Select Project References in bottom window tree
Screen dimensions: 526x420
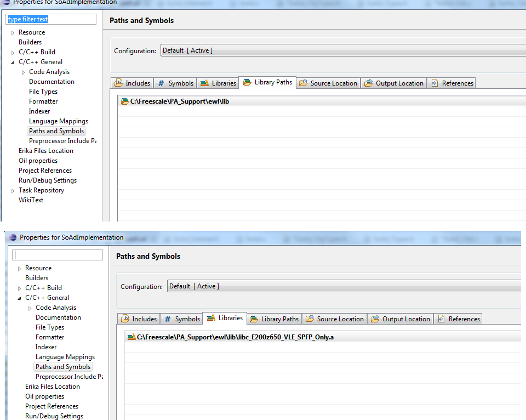52,406
